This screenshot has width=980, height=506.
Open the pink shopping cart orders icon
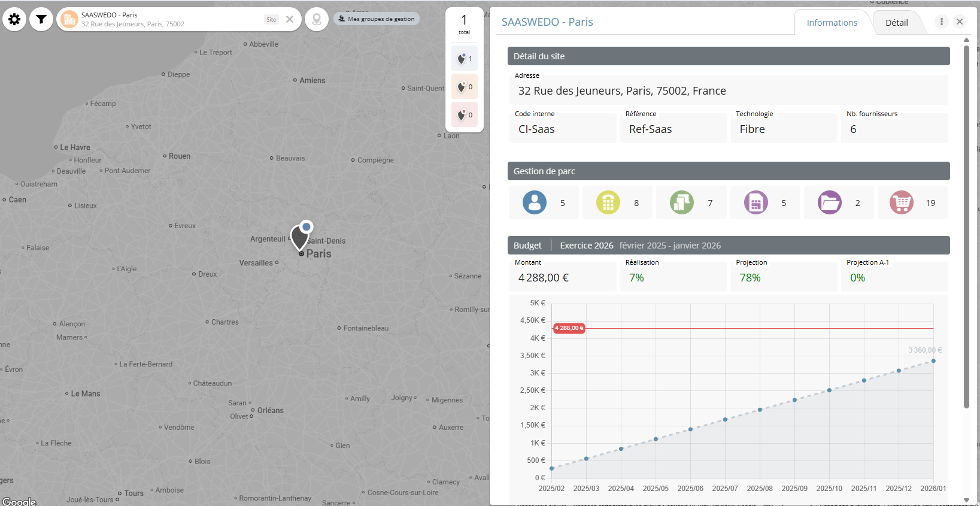click(902, 203)
